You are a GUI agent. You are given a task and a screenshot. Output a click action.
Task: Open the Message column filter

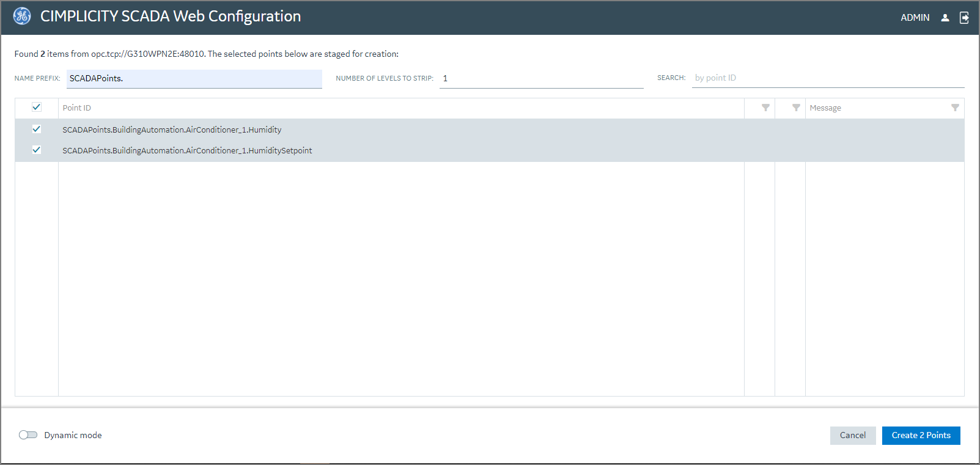click(955, 108)
